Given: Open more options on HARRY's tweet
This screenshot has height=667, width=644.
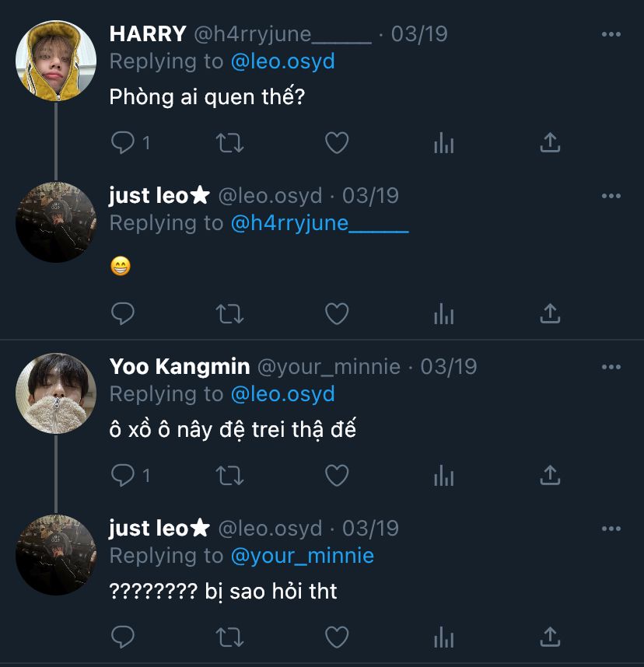Looking at the screenshot, I should [611, 35].
